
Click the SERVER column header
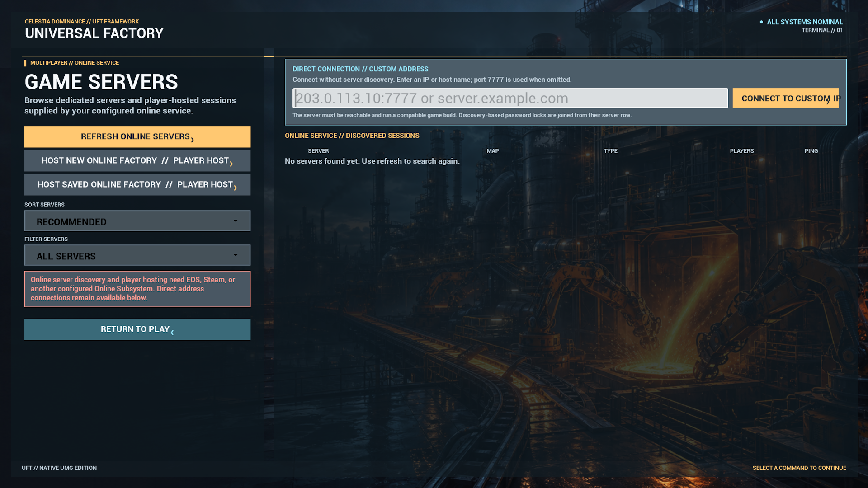click(x=318, y=151)
